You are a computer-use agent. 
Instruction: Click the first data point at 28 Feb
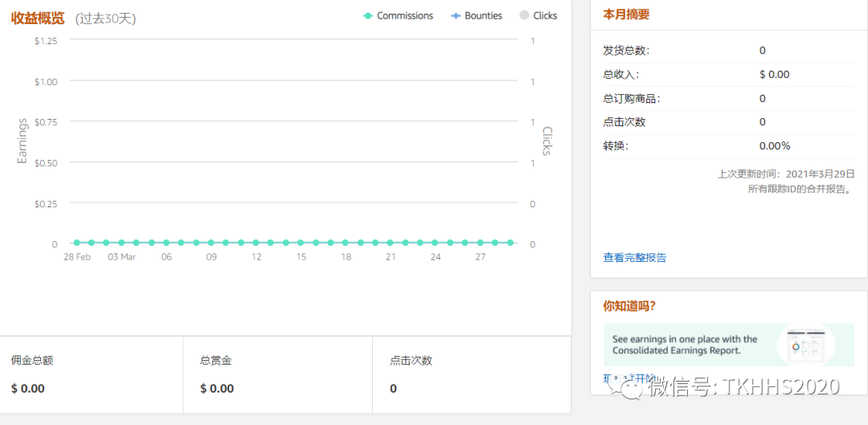click(x=76, y=242)
